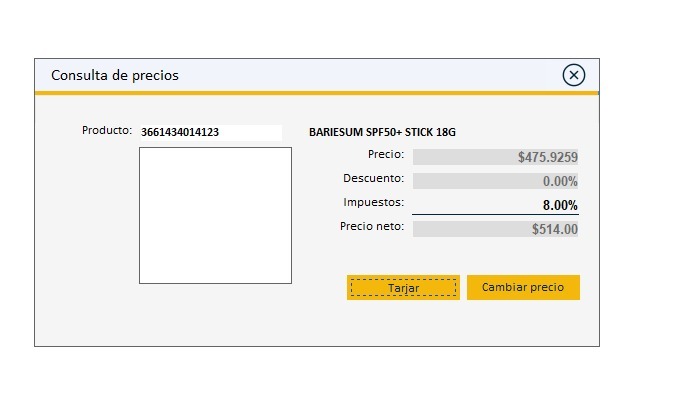The image size is (678, 409).
Task: Click the white background outside the dialog
Action: tap(640, 380)
